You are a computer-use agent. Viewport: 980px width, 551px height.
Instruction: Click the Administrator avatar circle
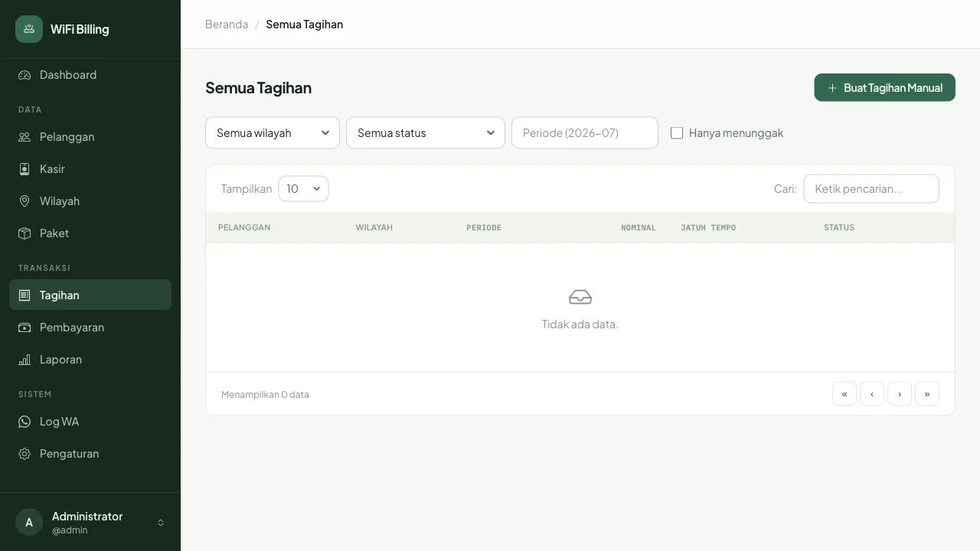tap(29, 523)
